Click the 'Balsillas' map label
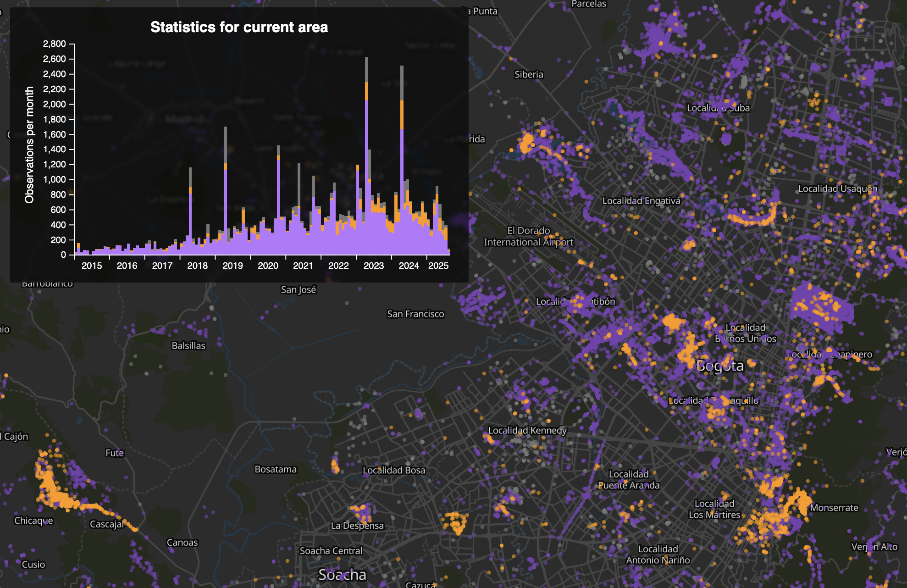907x588 pixels. (x=188, y=345)
